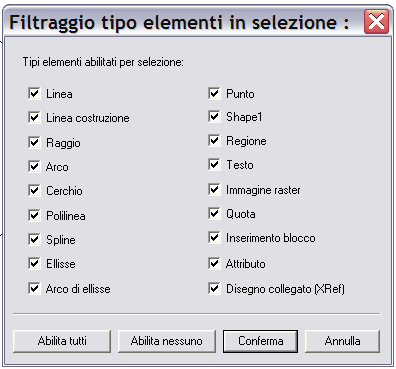
Task: Disable Spline in selection filter
Action: [34, 239]
